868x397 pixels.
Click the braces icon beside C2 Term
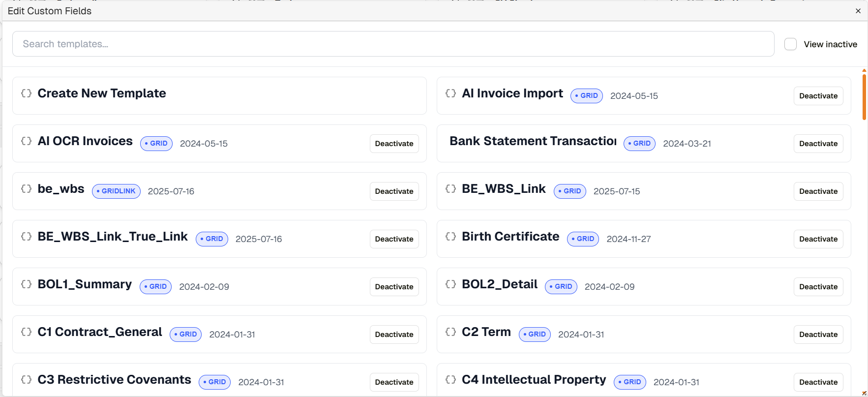tap(450, 332)
